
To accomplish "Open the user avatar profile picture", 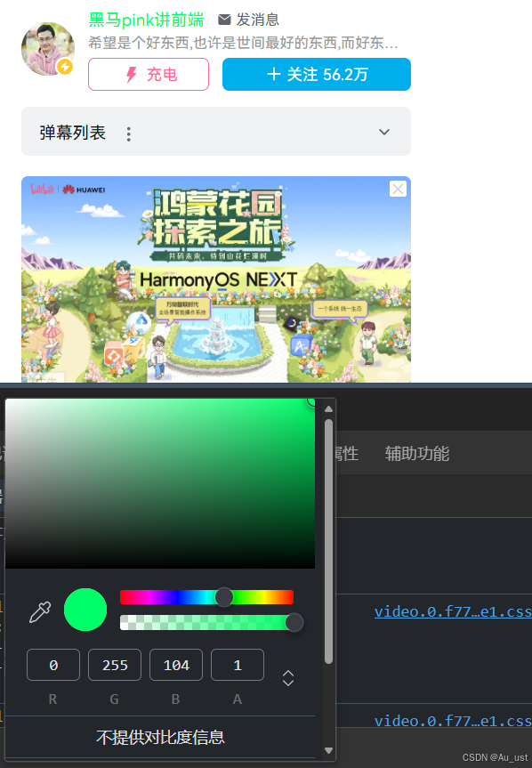I will [48, 49].
